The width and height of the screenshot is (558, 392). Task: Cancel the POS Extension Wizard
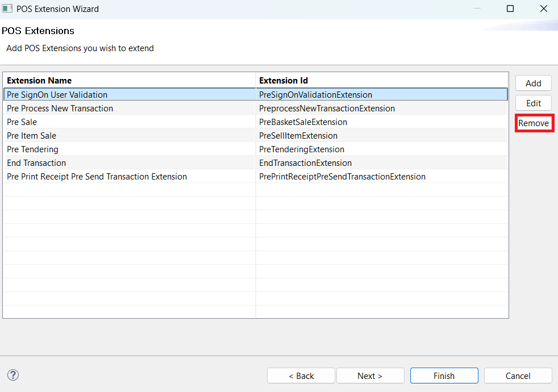(518, 376)
